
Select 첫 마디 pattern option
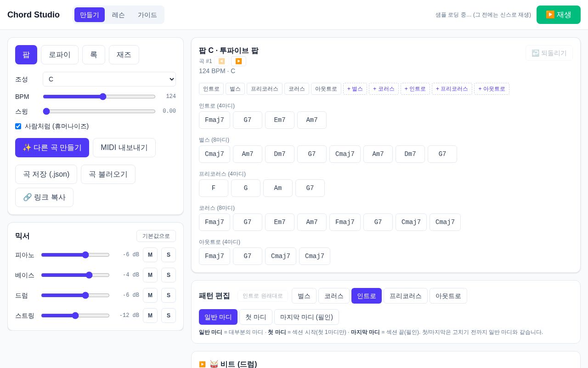point(256,317)
